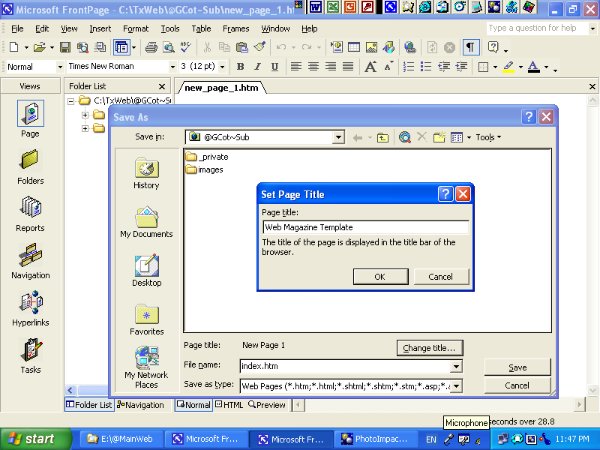600x450 pixels.
Task: Open the File name dropdown arrow
Action: 456,367
